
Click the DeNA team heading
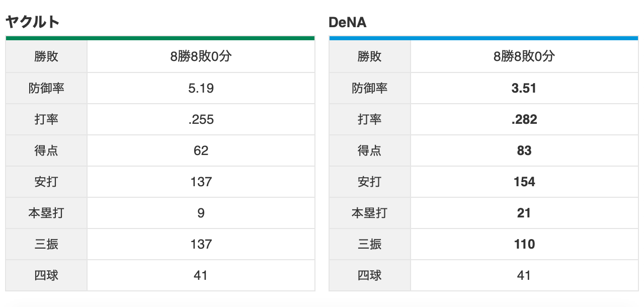(x=347, y=22)
